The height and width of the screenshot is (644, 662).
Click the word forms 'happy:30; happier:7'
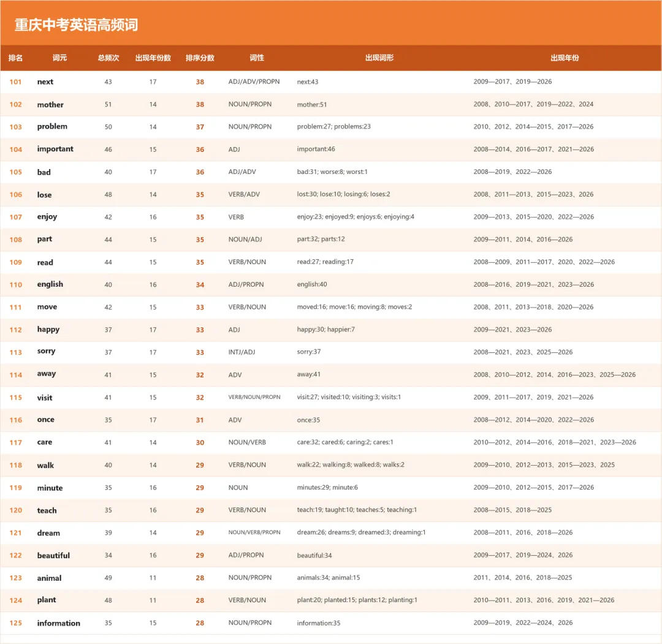coord(325,330)
